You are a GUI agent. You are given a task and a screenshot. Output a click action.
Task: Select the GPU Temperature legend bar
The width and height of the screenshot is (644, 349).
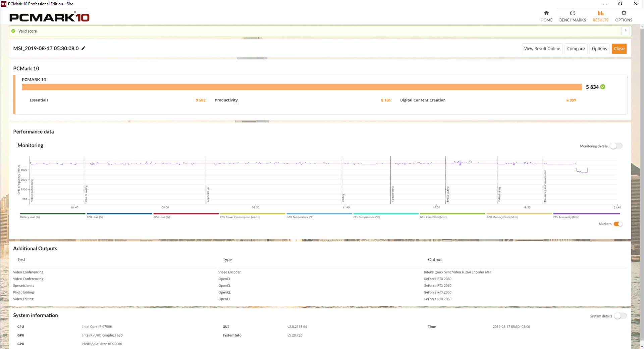pos(319,213)
